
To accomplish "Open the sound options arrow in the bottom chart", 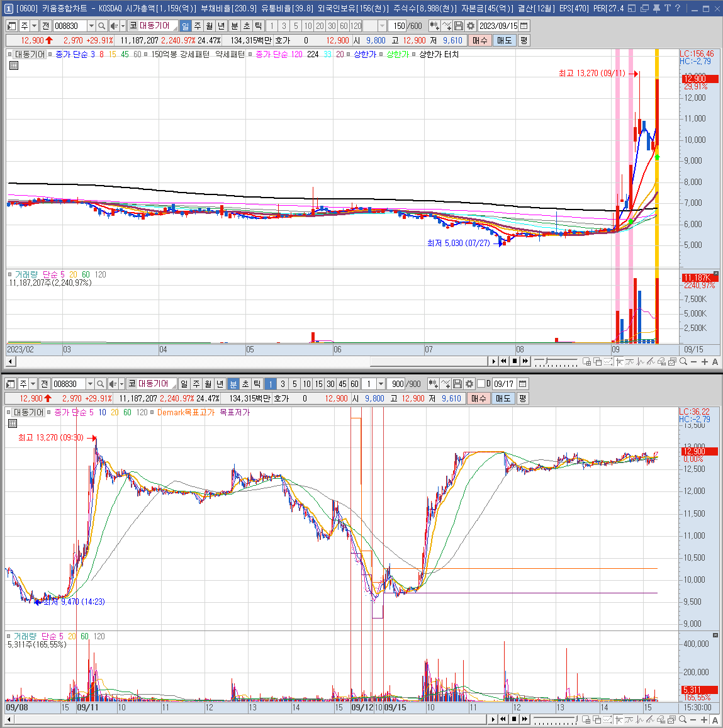I will click(121, 384).
